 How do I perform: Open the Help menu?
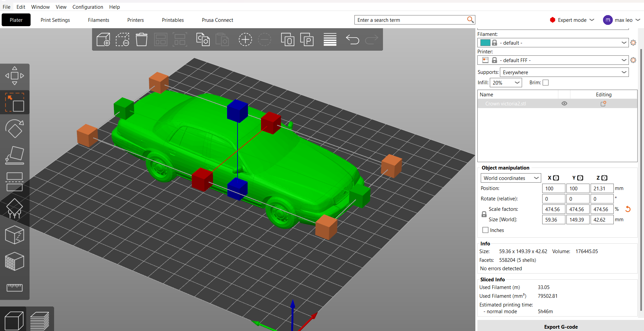click(x=114, y=7)
